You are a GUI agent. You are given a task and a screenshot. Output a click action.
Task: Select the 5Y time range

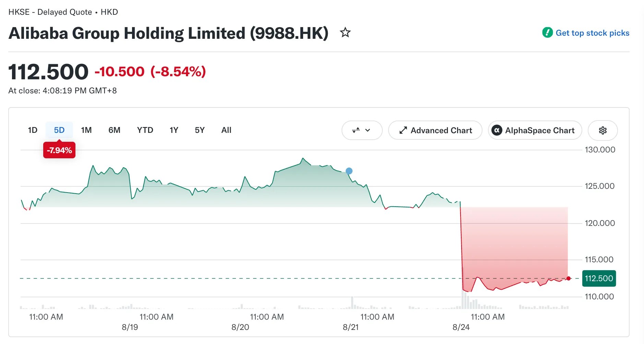[200, 130]
